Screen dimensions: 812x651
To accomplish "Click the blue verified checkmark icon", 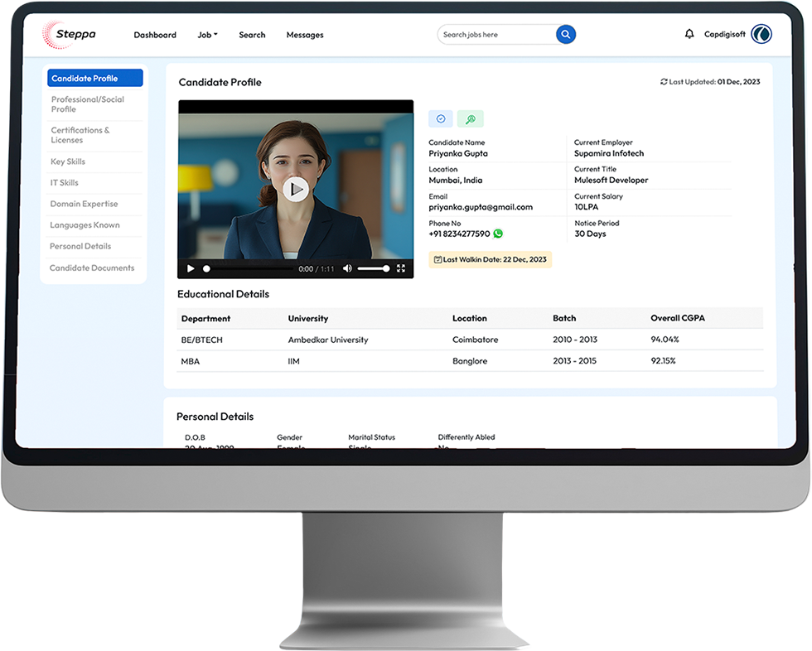I will (441, 119).
